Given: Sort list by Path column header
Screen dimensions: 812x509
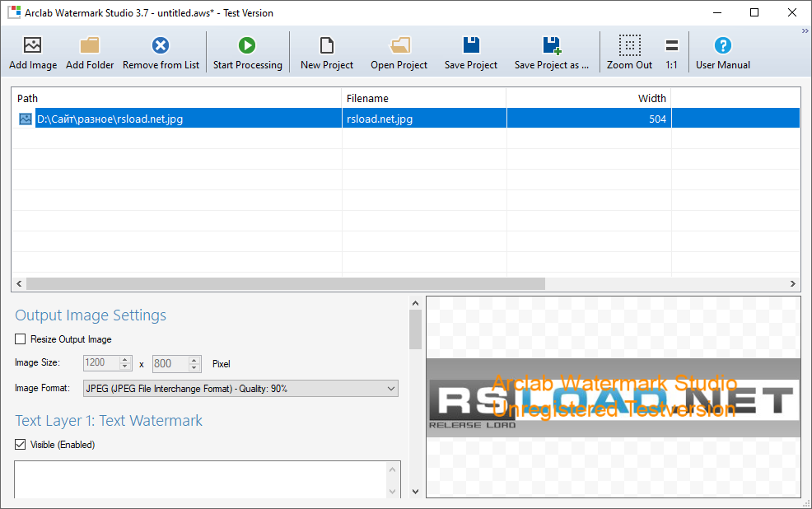Looking at the screenshot, I should 176,98.
